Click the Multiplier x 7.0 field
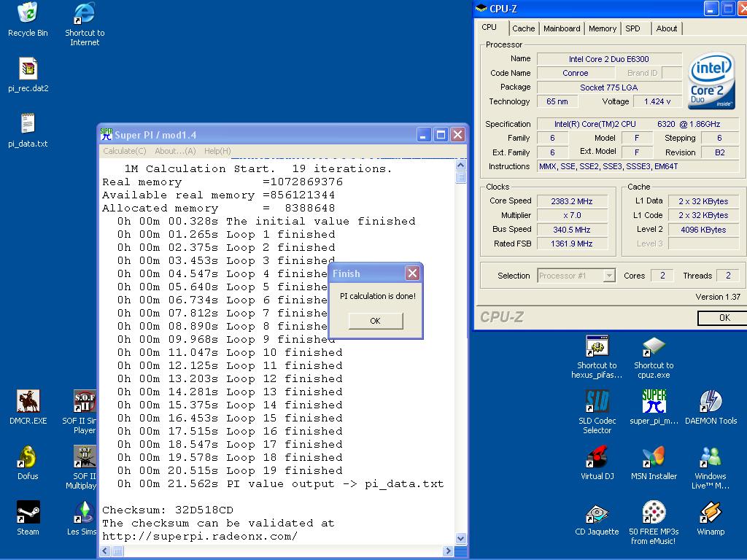 (x=572, y=215)
